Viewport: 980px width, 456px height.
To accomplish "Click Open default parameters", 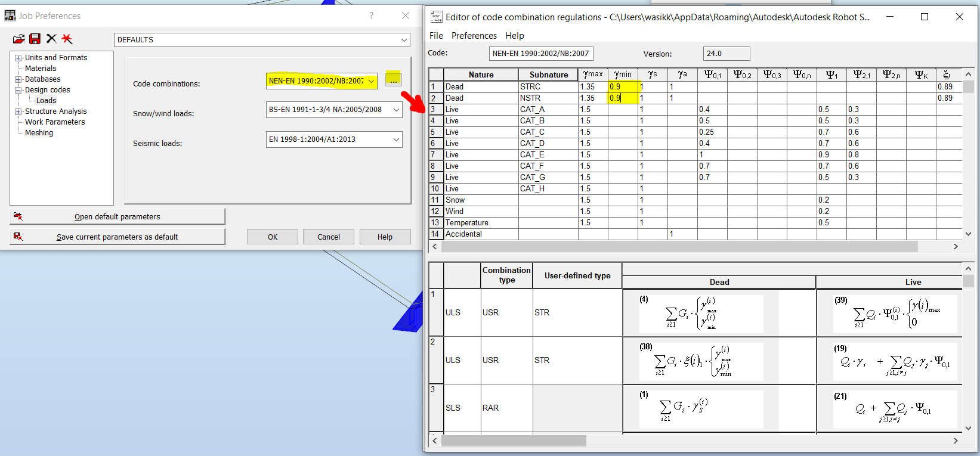I will [x=117, y=217].
